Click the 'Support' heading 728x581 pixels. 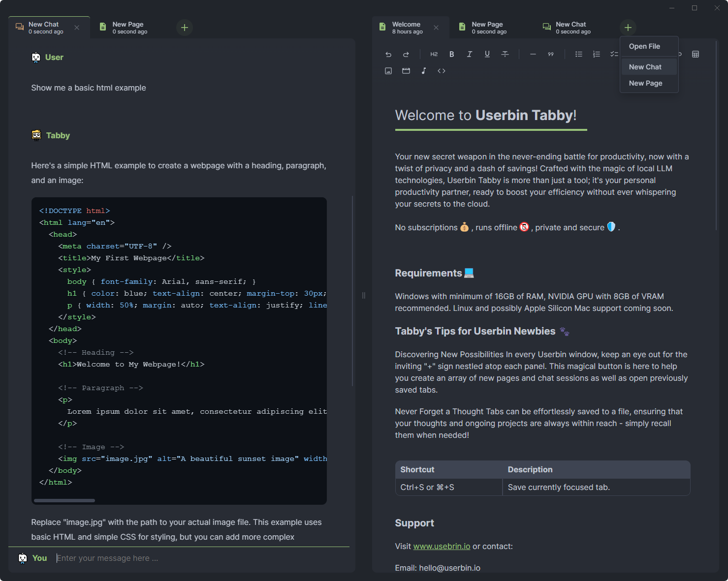[414, 523]
